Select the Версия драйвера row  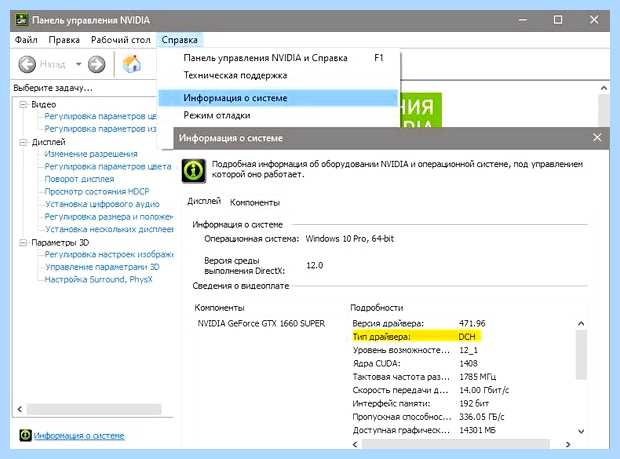[419, 323]
